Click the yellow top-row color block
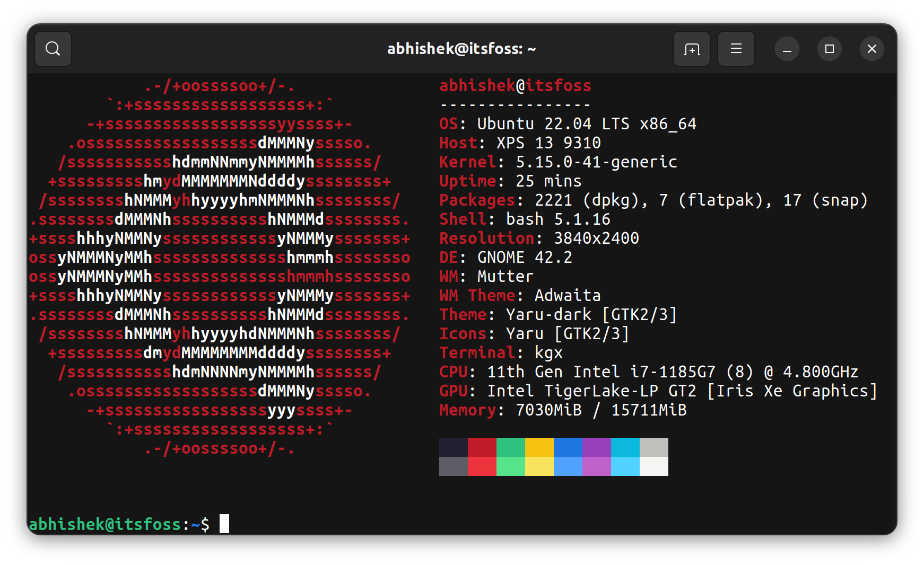This screenshot has height=565, width=924. click(x=539, y=447)
